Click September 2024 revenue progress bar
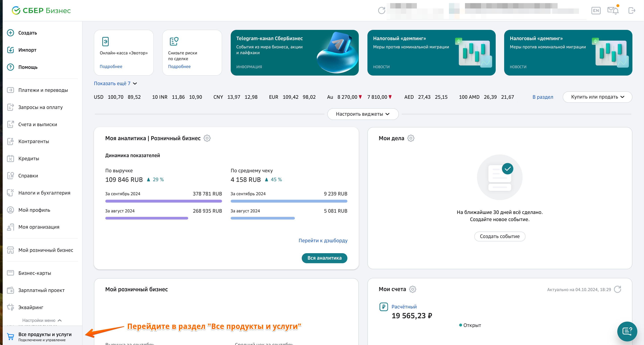 (x=163, y=201)
